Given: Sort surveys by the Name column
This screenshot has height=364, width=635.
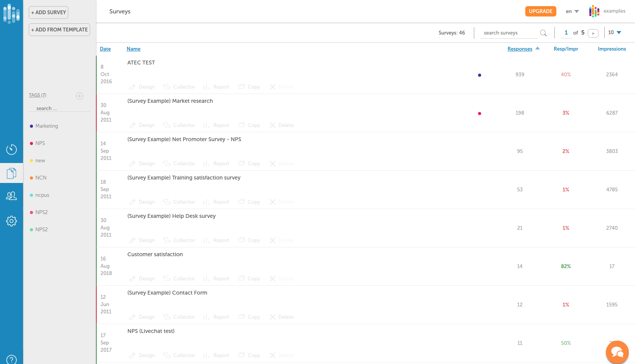Looking at the screenshot, I should tap(134, 49).
